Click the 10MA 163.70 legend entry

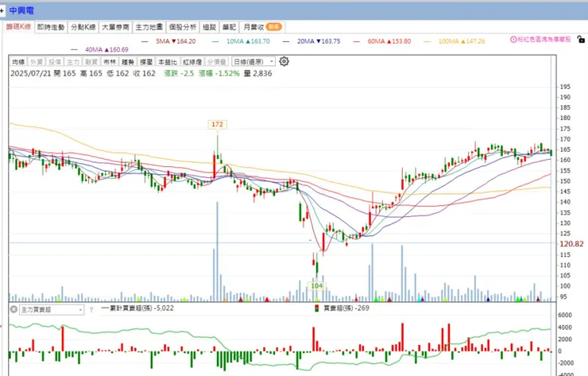(x=241, y=41)
